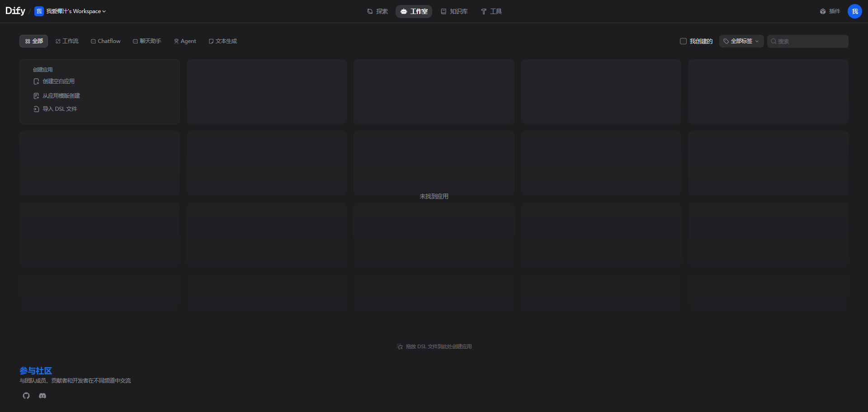Select the 全部 filter tab
This screenshot has height=412, width=868.
click(x=34, y=41)
